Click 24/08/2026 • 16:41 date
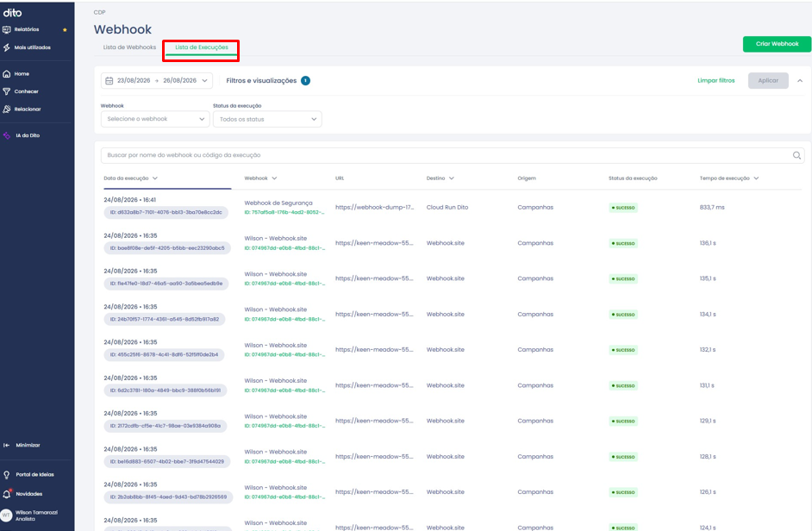Screen dimensions: 812x531 (129, 200)
